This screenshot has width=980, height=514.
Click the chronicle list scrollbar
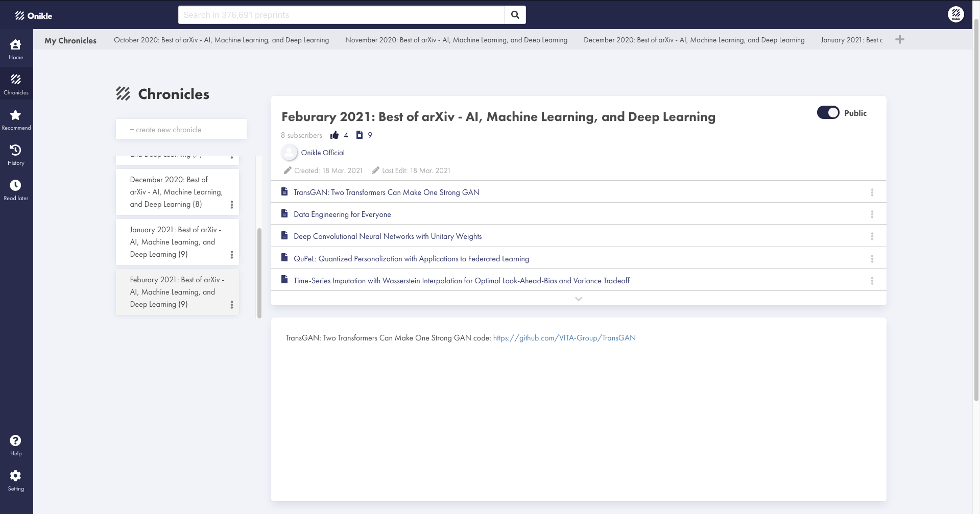(259, 273)
